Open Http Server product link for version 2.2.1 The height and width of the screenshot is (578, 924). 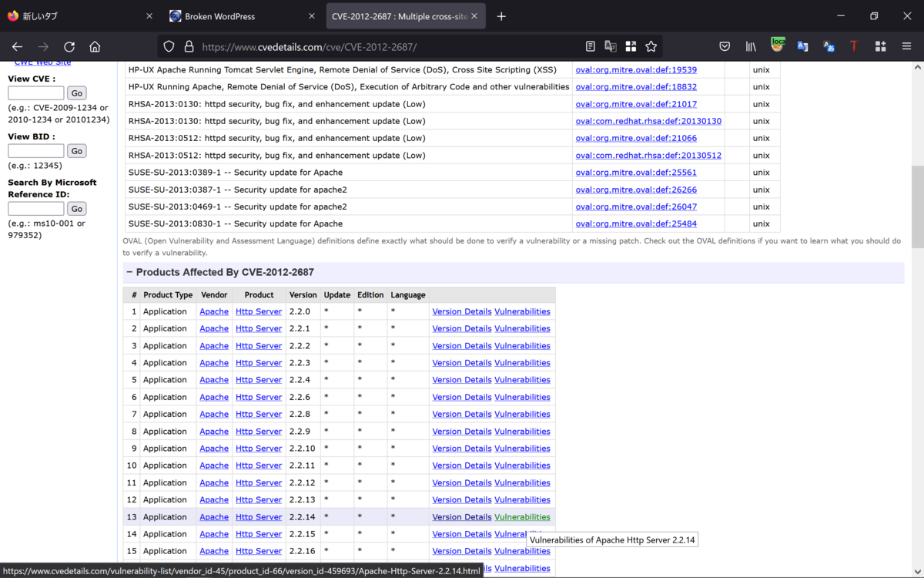click(x=259, y=328)
